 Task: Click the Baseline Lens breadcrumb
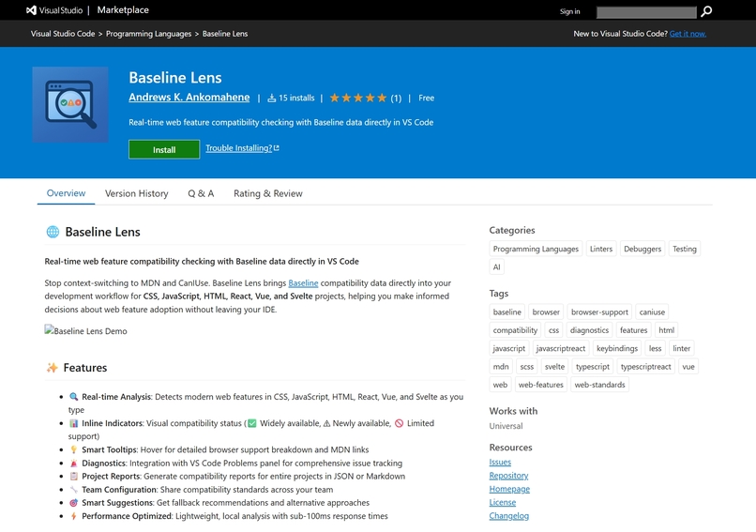pos(225,34)
